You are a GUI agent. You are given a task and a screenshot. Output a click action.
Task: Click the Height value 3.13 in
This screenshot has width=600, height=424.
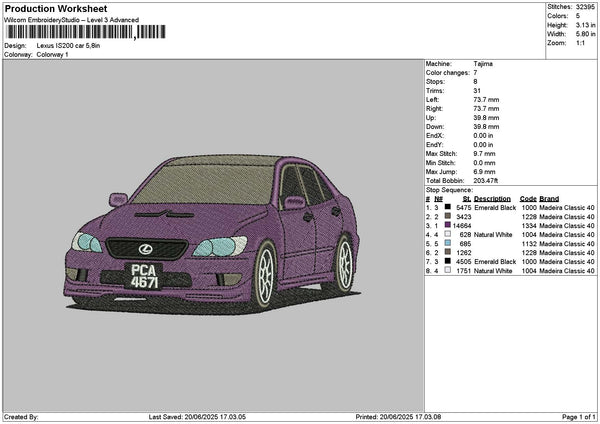tap(585, 25)
